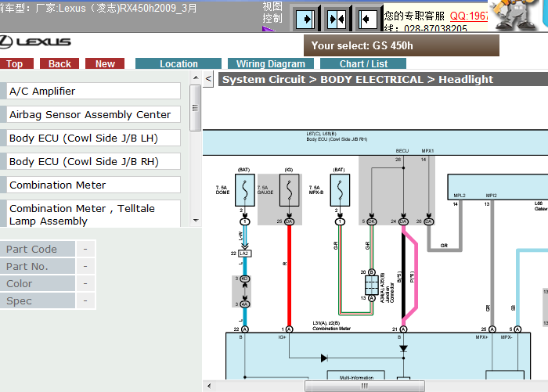Click the 7.5A GAUGE fuse symbol

pyautogui.click(x=289, y=190)
